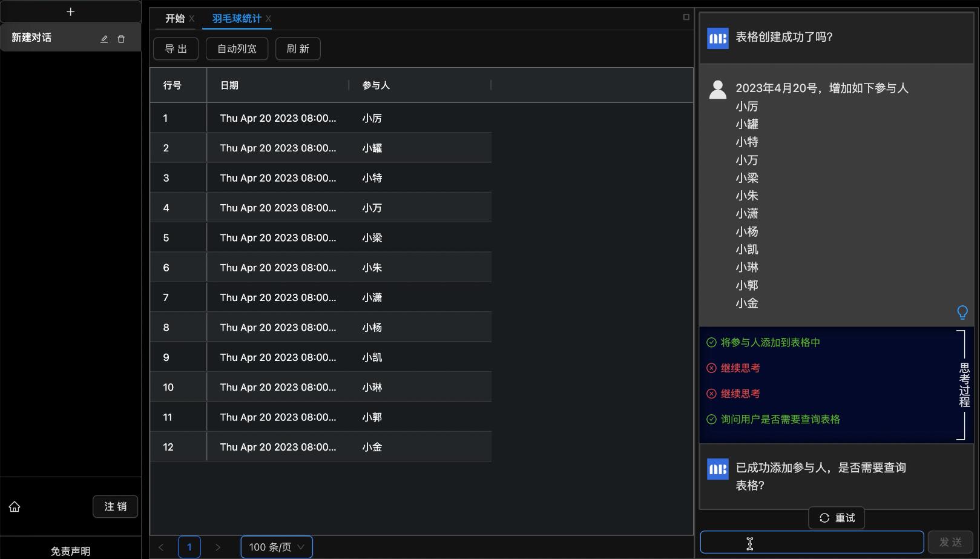This screenshot has width=980, height=559.
Task: Click the 导出 export button
Action: coord(176,48)
